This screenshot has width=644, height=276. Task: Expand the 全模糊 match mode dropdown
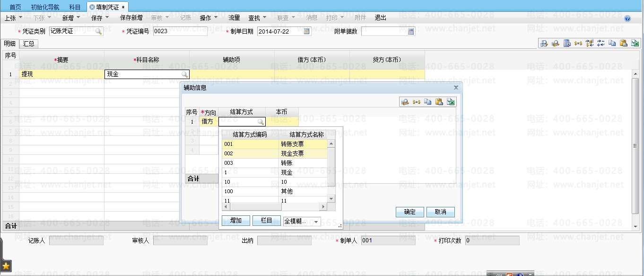[x=316, y=222]
